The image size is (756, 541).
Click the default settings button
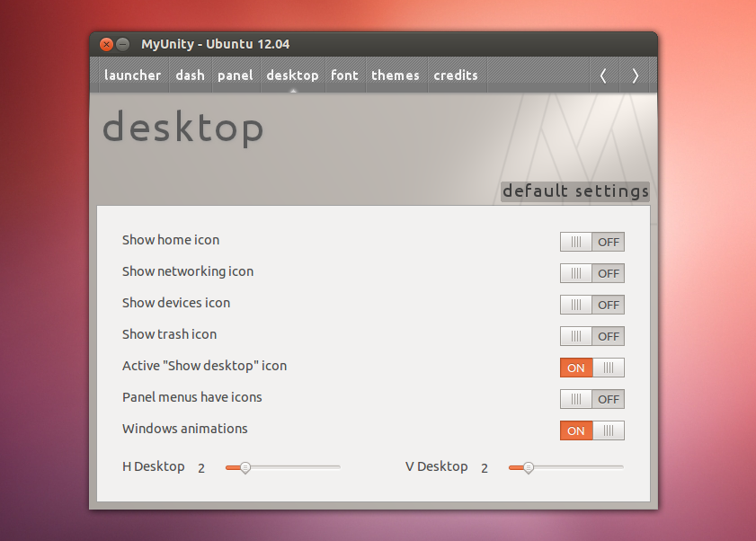(x=575, y=191)
